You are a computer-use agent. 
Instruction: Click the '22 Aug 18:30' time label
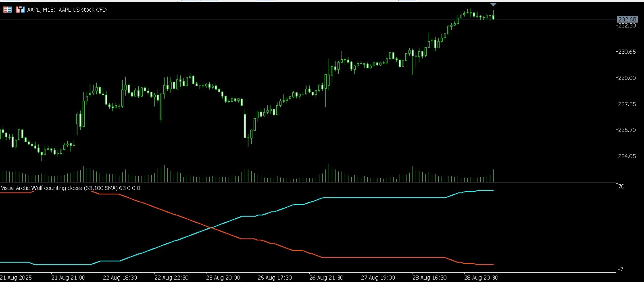pyautogui.click(x=120, y=278)
